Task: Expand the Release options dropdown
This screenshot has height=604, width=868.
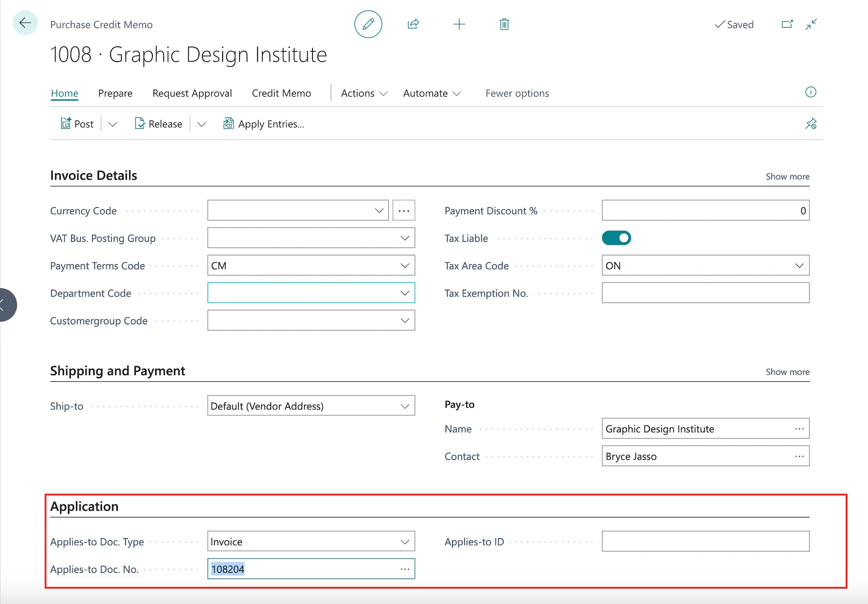Action: [x=202, y=124]
